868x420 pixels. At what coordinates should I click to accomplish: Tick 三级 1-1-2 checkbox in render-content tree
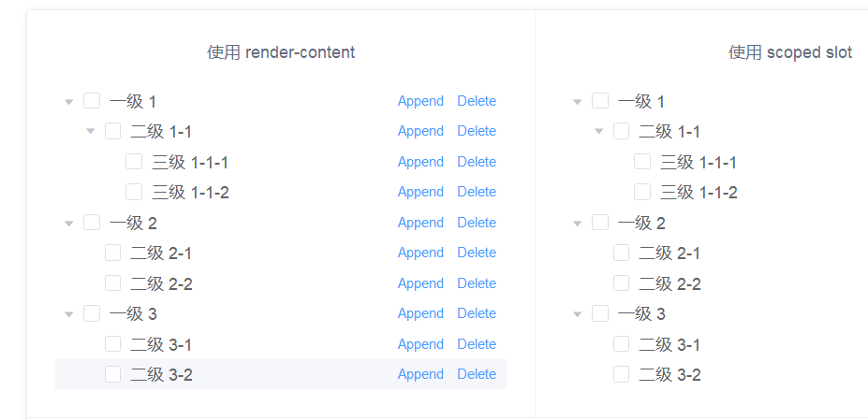134,192
